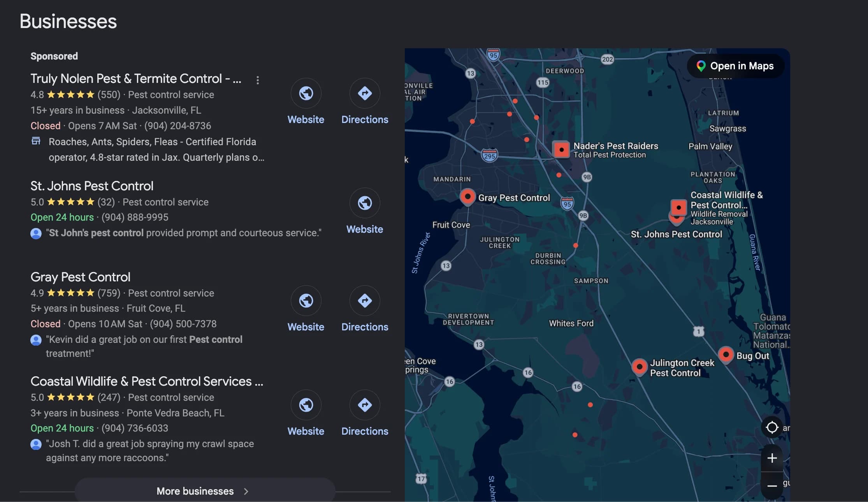
Task: Click reviewer avatar beside Josh T. review
Action: 36,444
